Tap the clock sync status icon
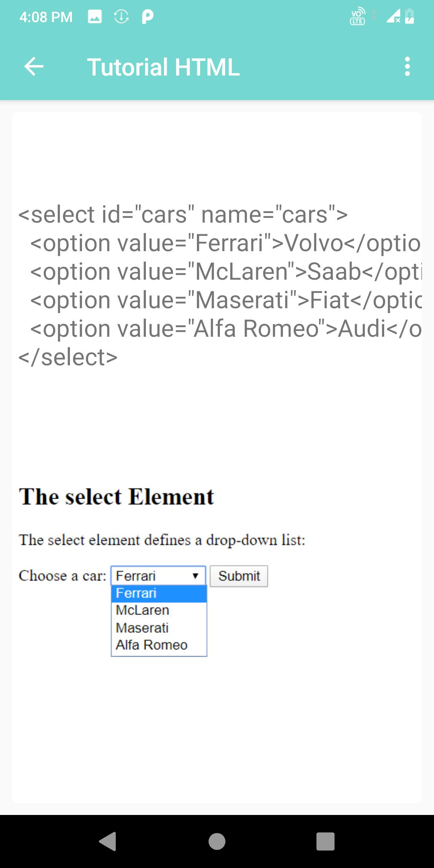434x868 pixels. [x=121, y=16]
